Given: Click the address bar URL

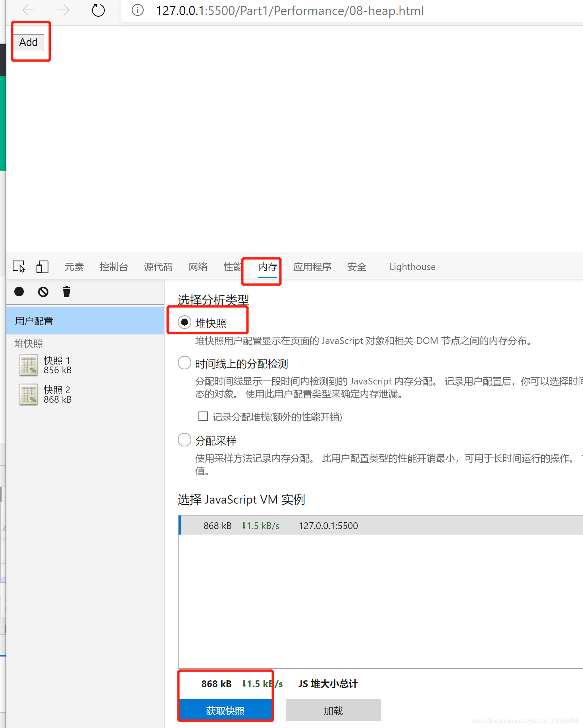Looking at the screenshot, I should [x=290, y=11].
